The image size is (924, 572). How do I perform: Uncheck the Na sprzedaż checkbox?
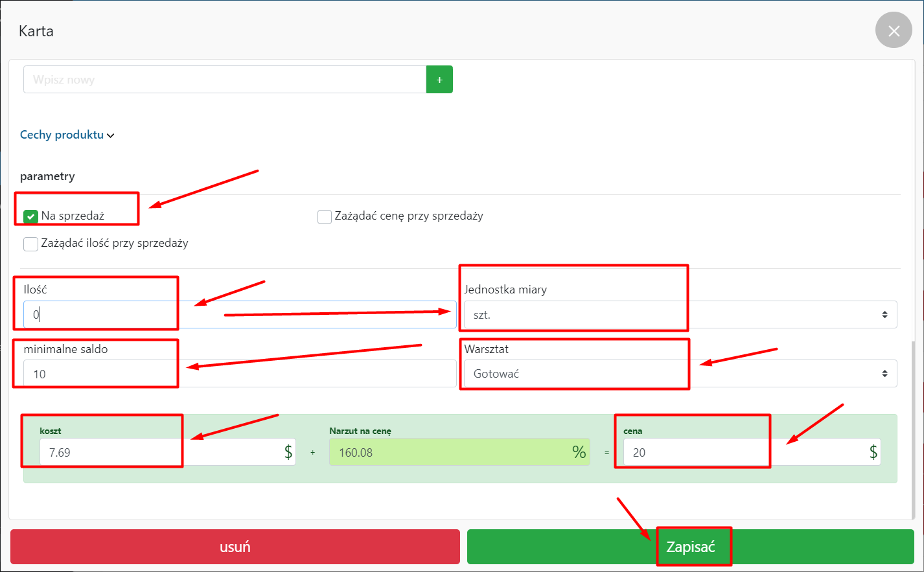tap(30, 216)
